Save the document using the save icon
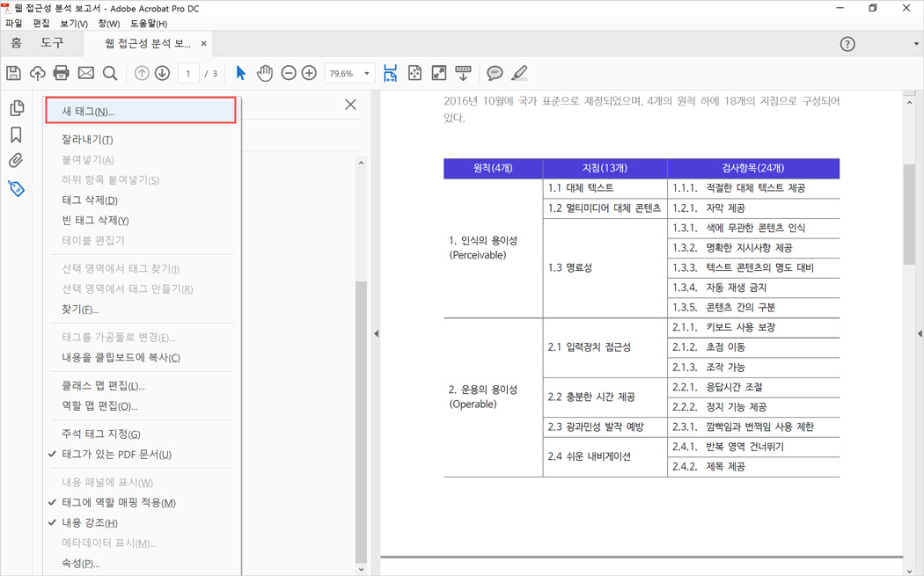The width and height of the screenshot is (924, 576). click(13, 73)
